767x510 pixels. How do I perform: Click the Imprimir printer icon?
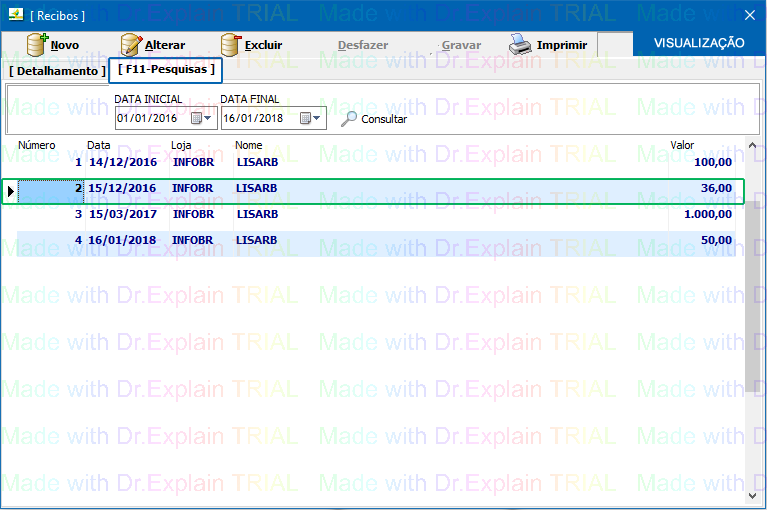click(x=520, y=45)
